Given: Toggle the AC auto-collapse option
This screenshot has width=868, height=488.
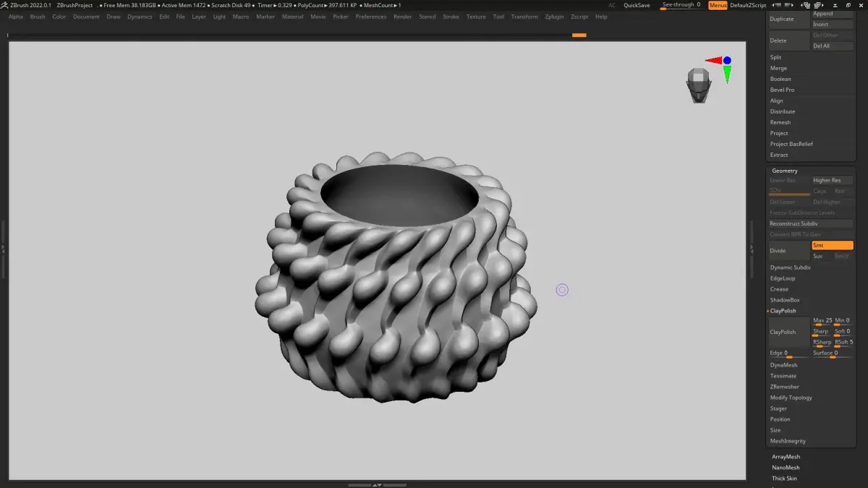Looking at the screenshot, I should point(612,5).
